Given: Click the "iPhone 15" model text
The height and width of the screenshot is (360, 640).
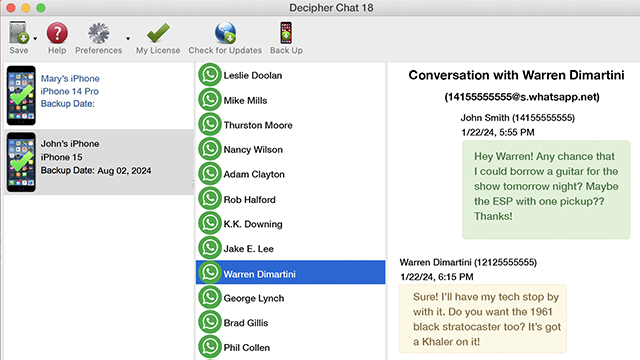Looking at the screenshot, I should pyautogui.click(x=61, y=157).
